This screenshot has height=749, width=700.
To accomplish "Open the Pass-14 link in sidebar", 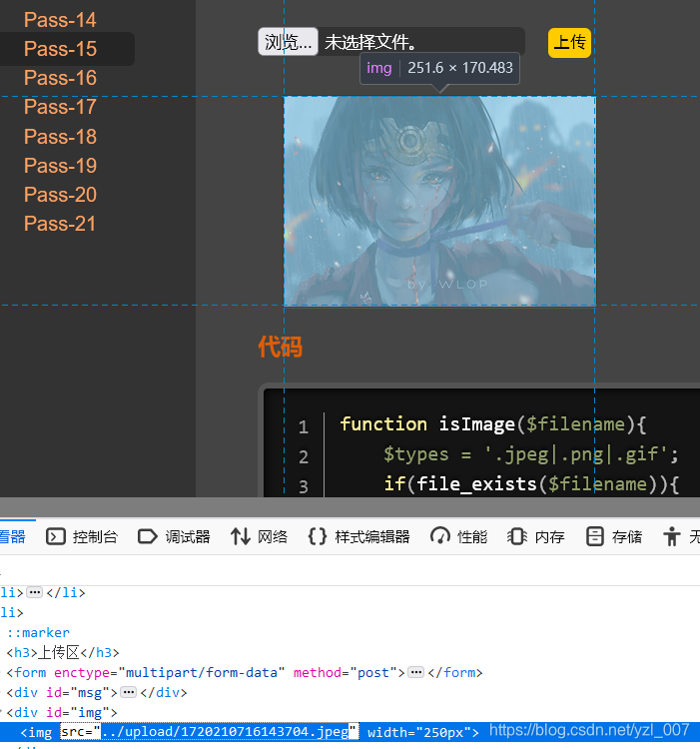I will pyautogui.click(x=60, y=20).
